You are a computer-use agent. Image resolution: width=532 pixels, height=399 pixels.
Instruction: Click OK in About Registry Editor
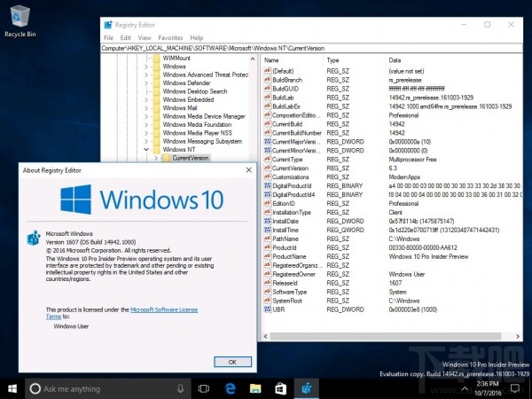pos(232,362)
